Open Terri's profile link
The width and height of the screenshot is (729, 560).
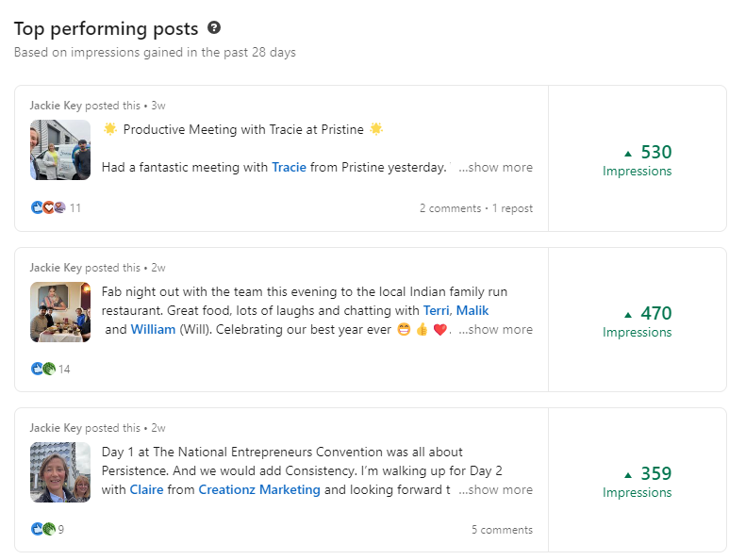(x=436, y=310)
